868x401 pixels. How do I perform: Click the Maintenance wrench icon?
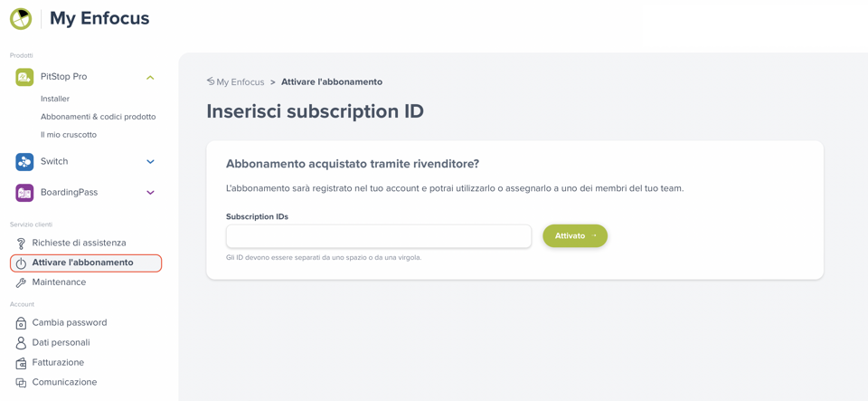tap(21, 282)
